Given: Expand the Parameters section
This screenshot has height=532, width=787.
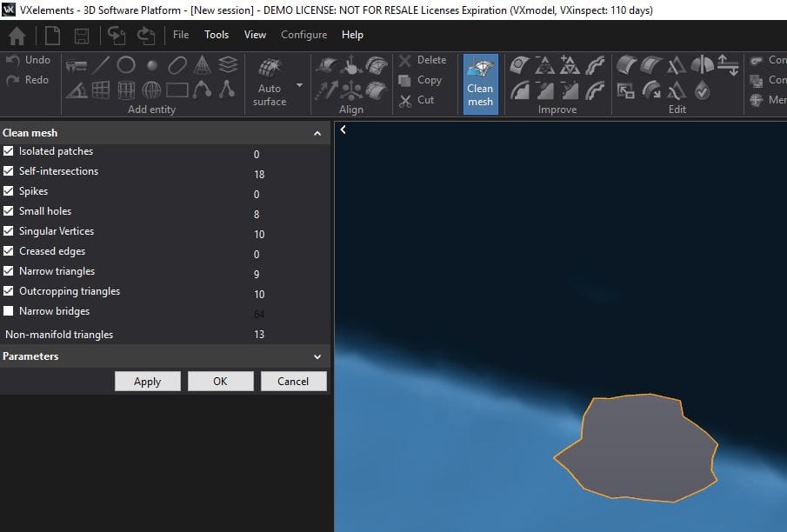Looking at the screenshot, I should click(317, 356).
